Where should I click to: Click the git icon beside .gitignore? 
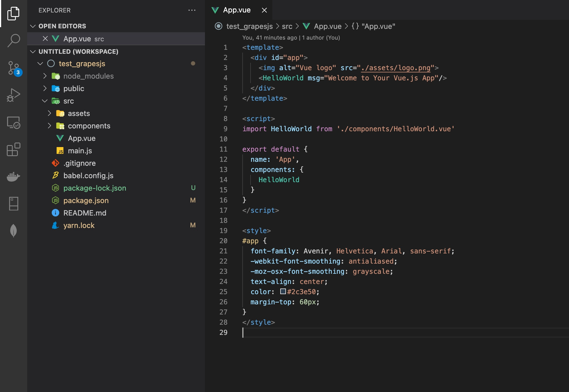pyautogui.click(x=55, y=163)
